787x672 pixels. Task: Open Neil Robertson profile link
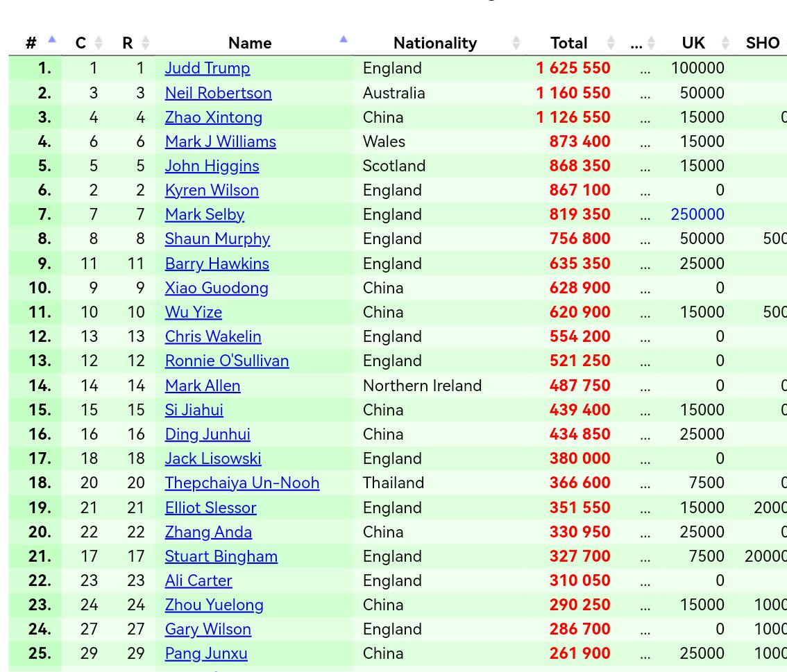click(219, 93)
